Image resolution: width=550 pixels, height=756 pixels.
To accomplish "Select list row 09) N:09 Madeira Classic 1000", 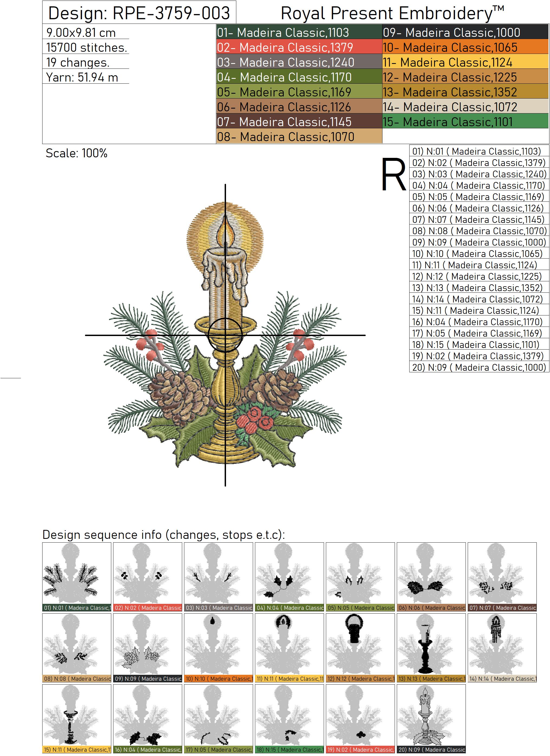I will 479,242.
